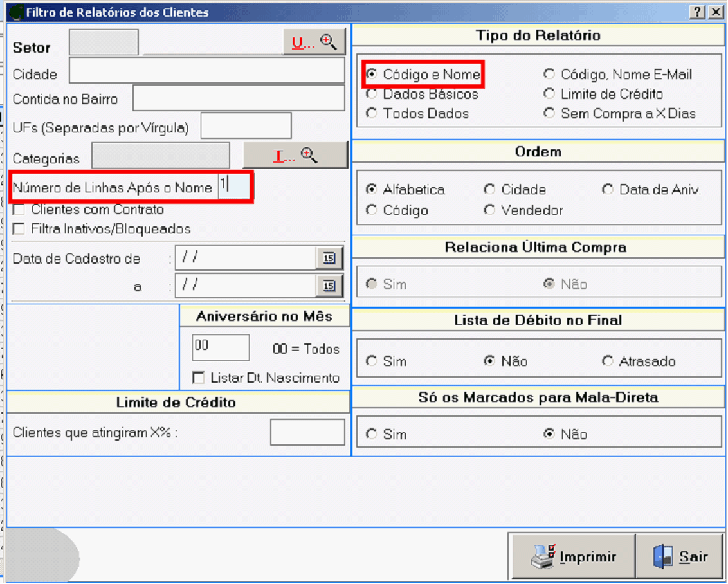Screen dimensions: 728x584
Task: Choose Limite de Crédito report type
Action: (x=549, y=95)
